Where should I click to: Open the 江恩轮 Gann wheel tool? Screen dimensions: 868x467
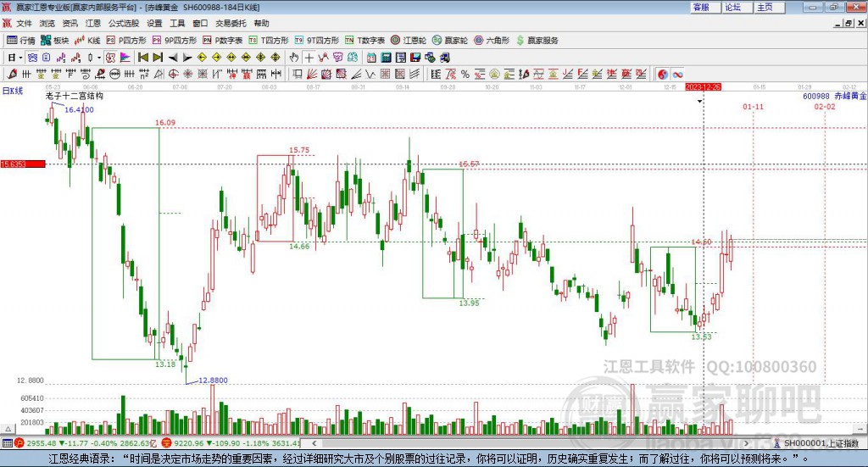pyautogui.click(x=409, y=40)
